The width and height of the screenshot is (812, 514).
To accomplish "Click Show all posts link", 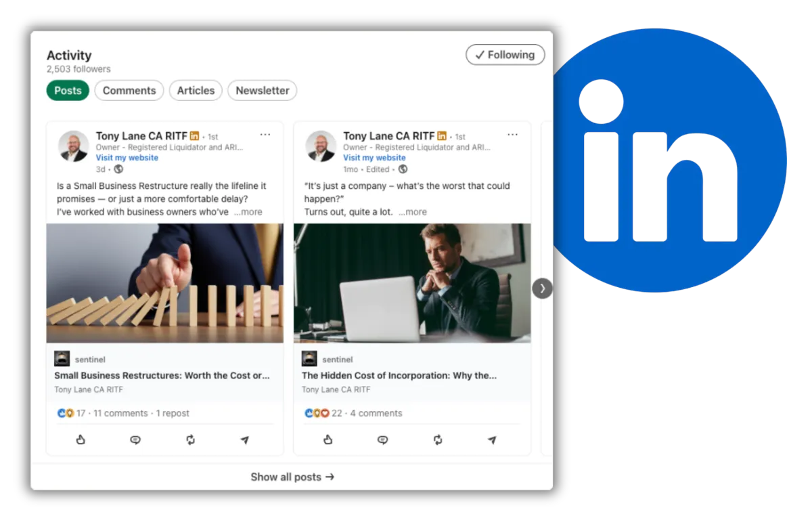I will coord(292,477).
